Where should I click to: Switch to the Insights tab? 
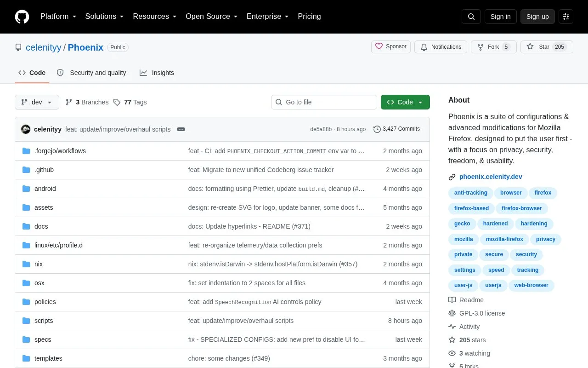click(157, 73)
